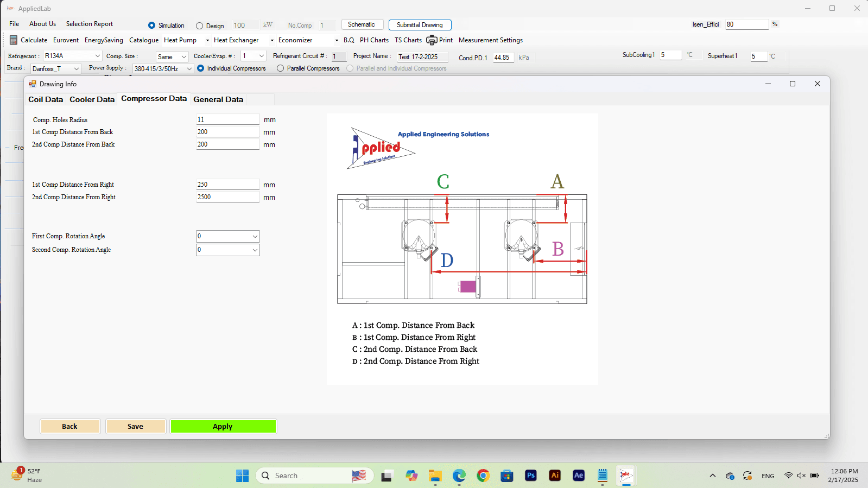Open File Explorer from taskbar
Screen dimensions: 868x488
(x=435, y=476)
